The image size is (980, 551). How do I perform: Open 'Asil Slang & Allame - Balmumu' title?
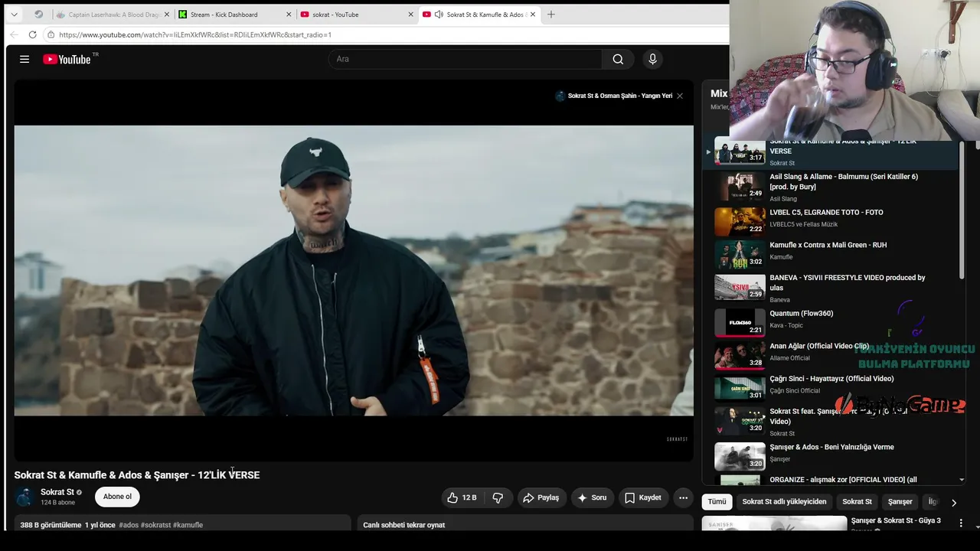coord(844,181)
